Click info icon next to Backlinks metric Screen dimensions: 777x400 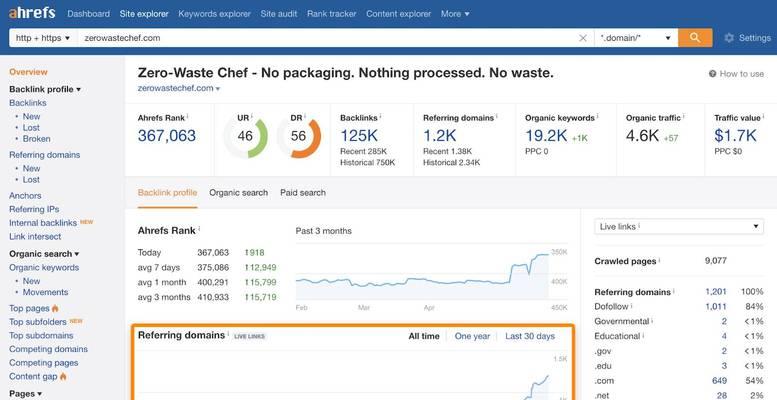pyautogui.click(x=380, y=117)
